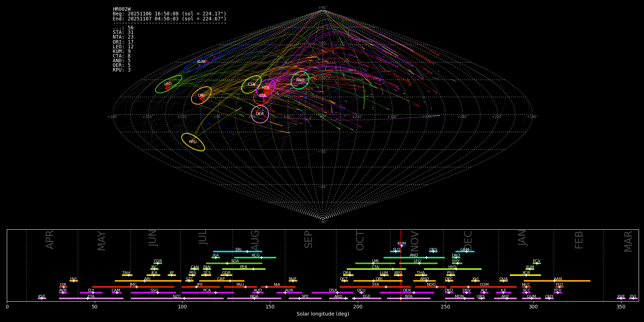Click the ORS shower label in timeline
Image resolution: width=644 pixels, height=322 pixels.
pos(433,250)
